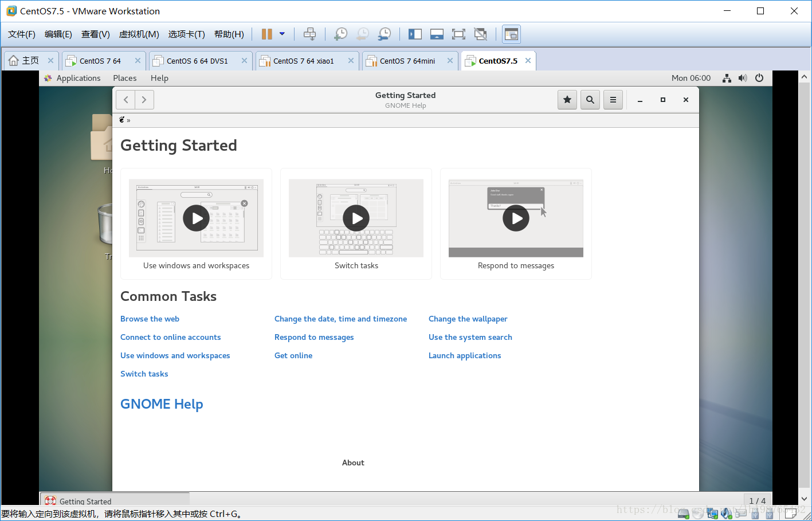Click the VM scrollbar up arrow

[804, 77]
